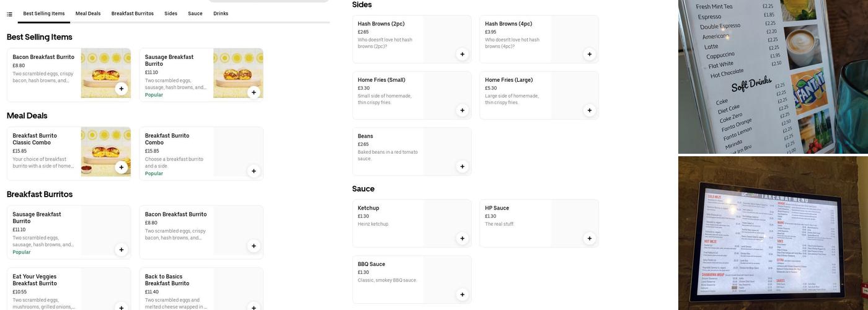Add BBQ Sauce to order
868x310 pixels.
click(x=462, y=294)
